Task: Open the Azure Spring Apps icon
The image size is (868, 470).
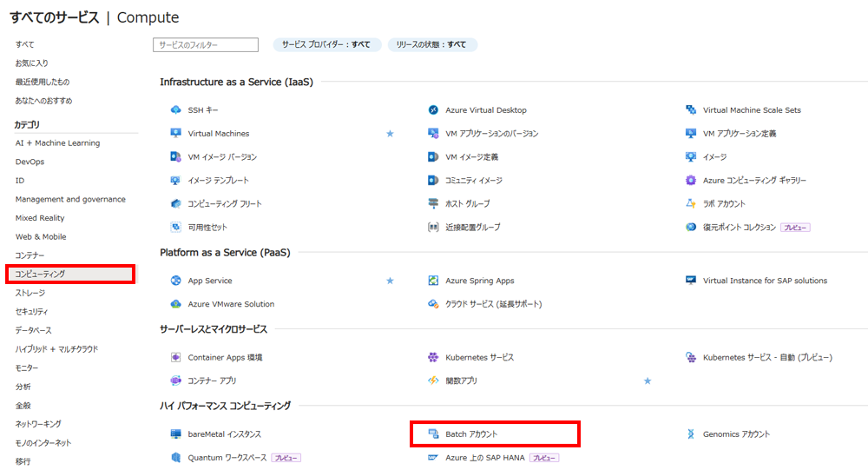Action: pyautogui.click(x=433, y=281)
